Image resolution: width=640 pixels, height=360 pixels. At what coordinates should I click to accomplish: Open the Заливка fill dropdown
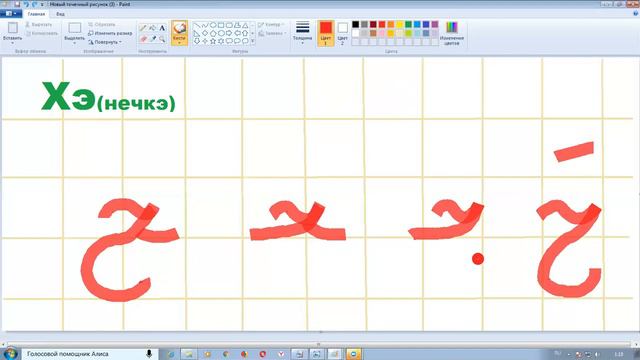[x=272, y=33]
